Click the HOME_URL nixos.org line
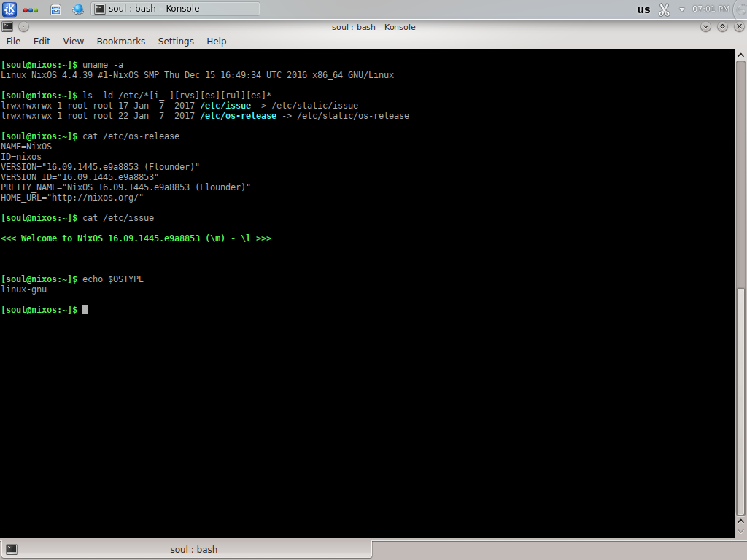747x560 pixels. point(72,197)
